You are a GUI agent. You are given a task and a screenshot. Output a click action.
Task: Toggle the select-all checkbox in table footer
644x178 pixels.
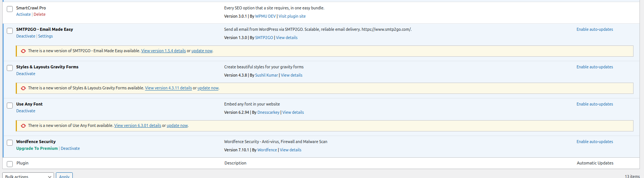coord(10,164)
